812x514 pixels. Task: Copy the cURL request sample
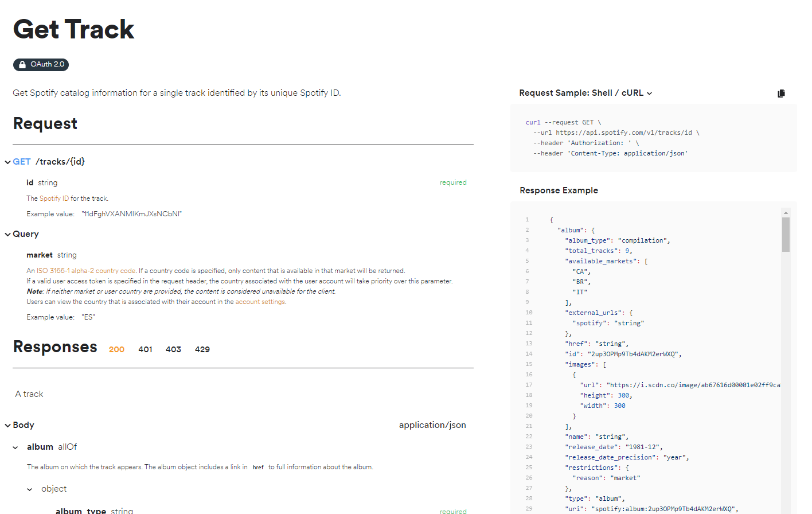tap(781, 94)
